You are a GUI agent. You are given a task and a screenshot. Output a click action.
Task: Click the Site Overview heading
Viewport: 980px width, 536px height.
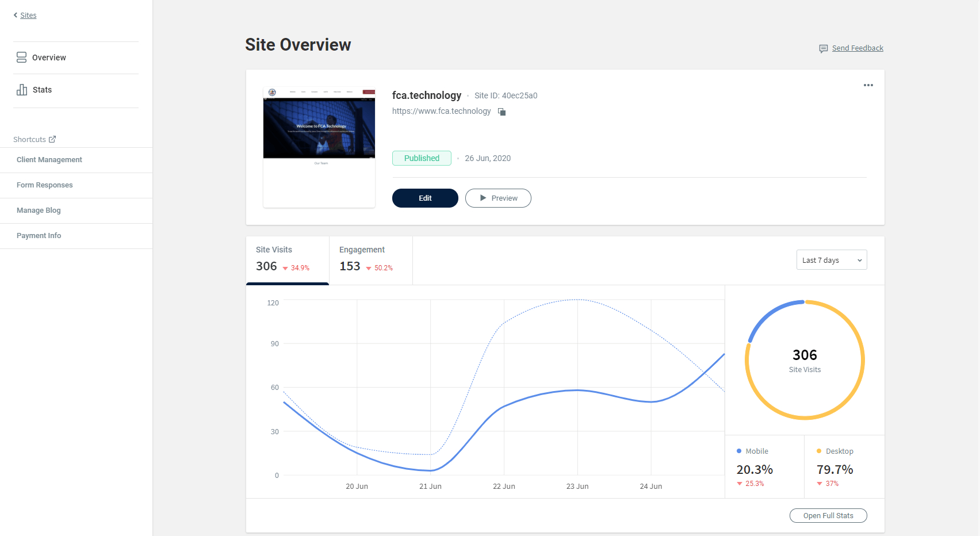pos(298,45)
